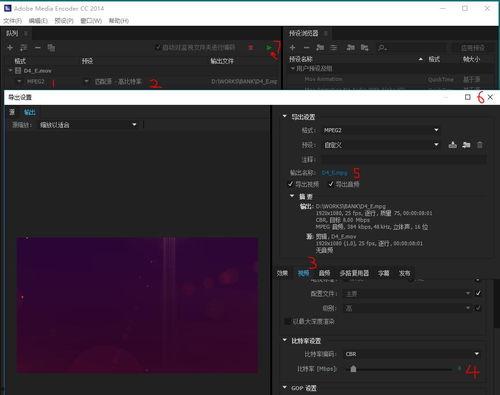This screenshot has height=395, width=500.
Task: Open 预设 preset dropdown showing 自定义
Action: [380, 145]
